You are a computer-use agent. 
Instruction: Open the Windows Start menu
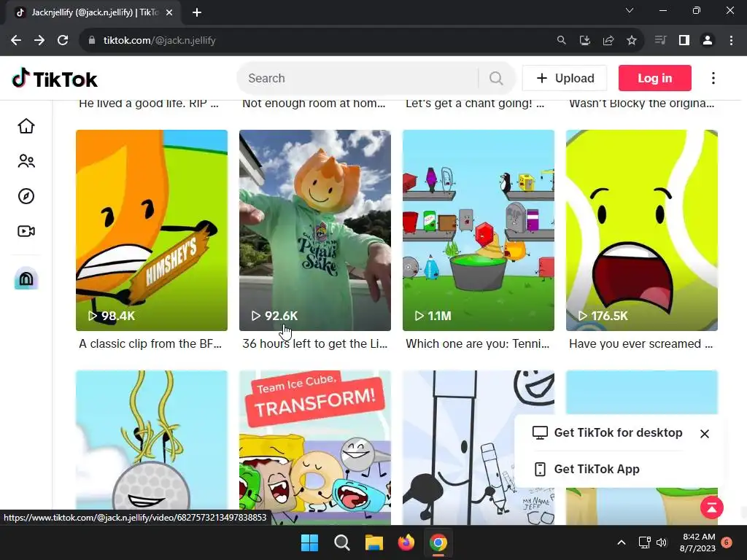309,542
